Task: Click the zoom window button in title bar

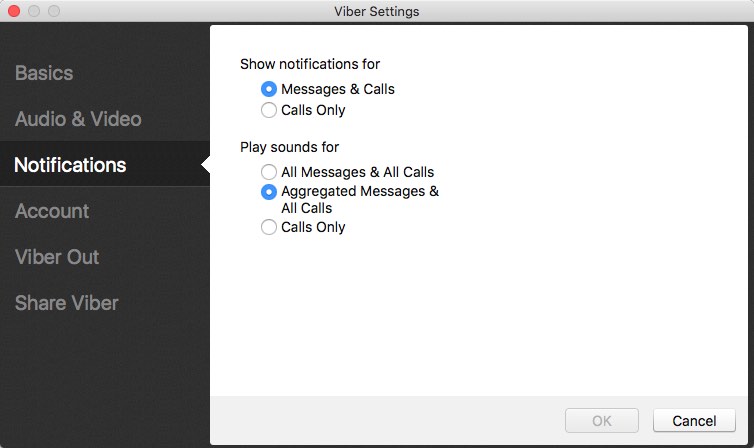Action: pyautogui.click(x=54, y=11)
